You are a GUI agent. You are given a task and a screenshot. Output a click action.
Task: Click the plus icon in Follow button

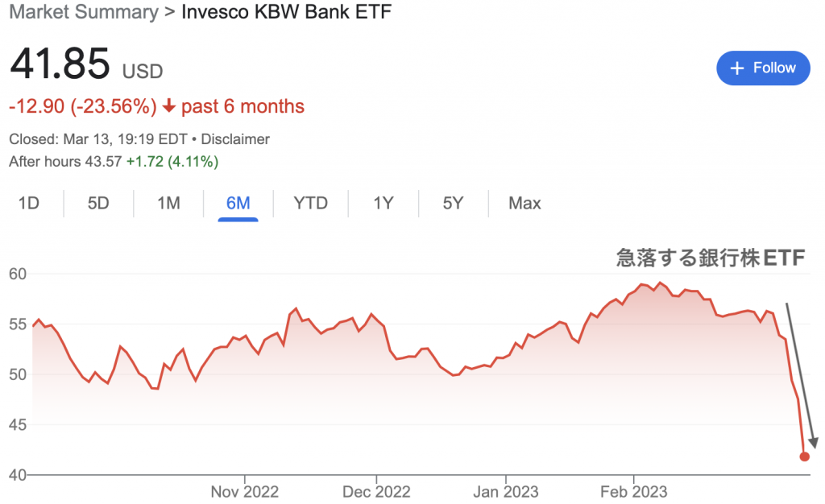click(x=737, y=68)
